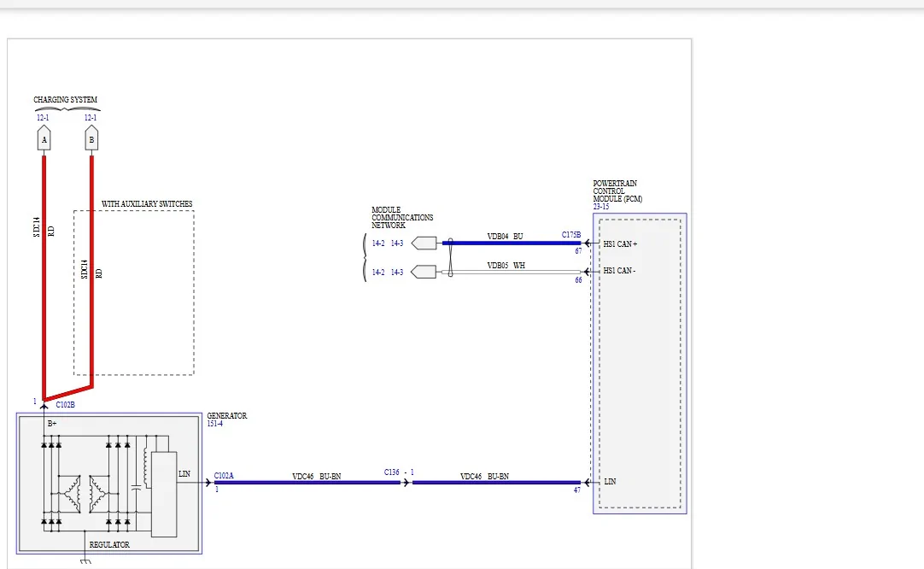
Task: Click the CHARGING SYSTEM heading
Action: (x=66, y=100)
